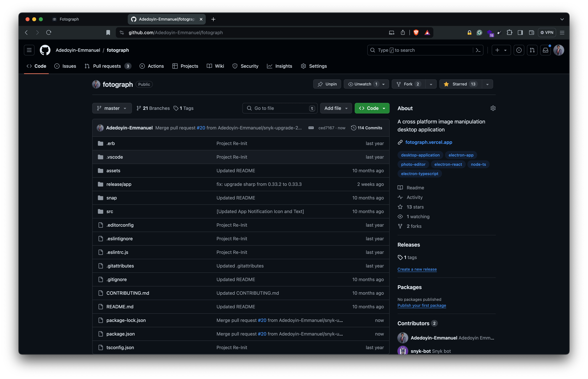588x379 pixels.
Task: Open a new browser tab
Action: (213, 19)
